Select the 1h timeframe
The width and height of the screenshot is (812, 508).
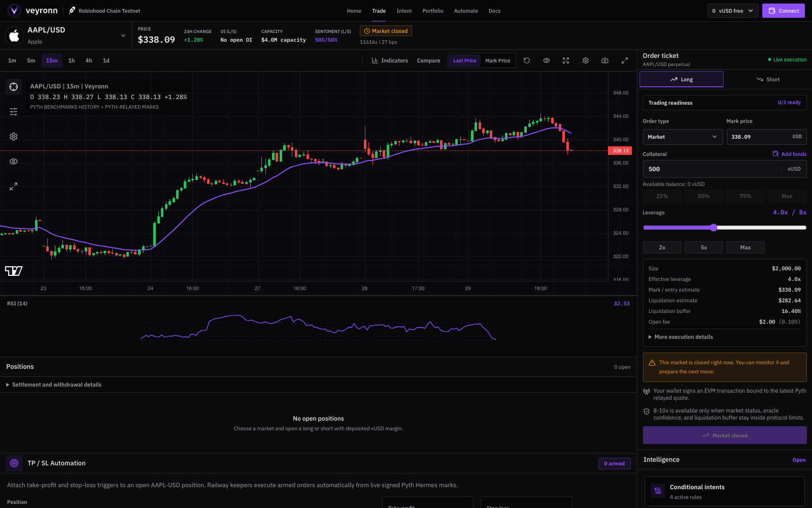[72, 60]
